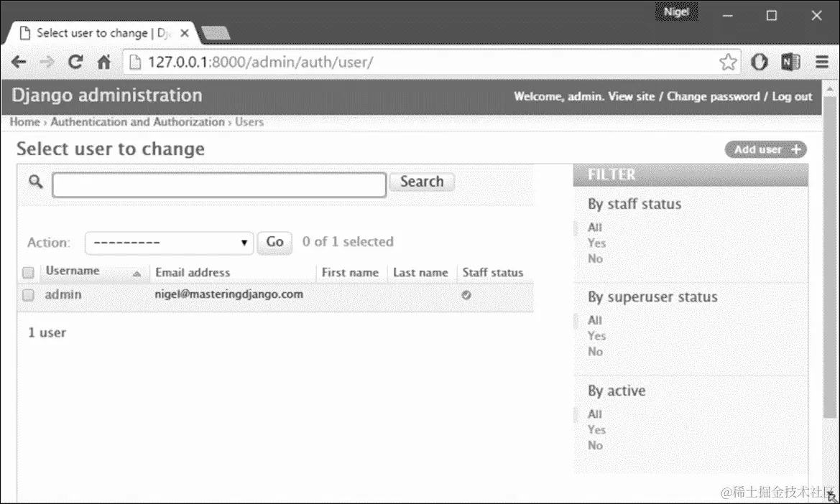Click the Go button

pos(274,243)
